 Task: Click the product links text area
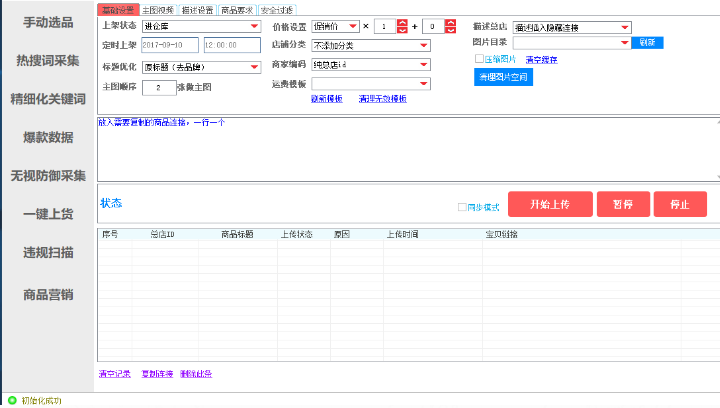pyautogui.click(x=400, y=150)
